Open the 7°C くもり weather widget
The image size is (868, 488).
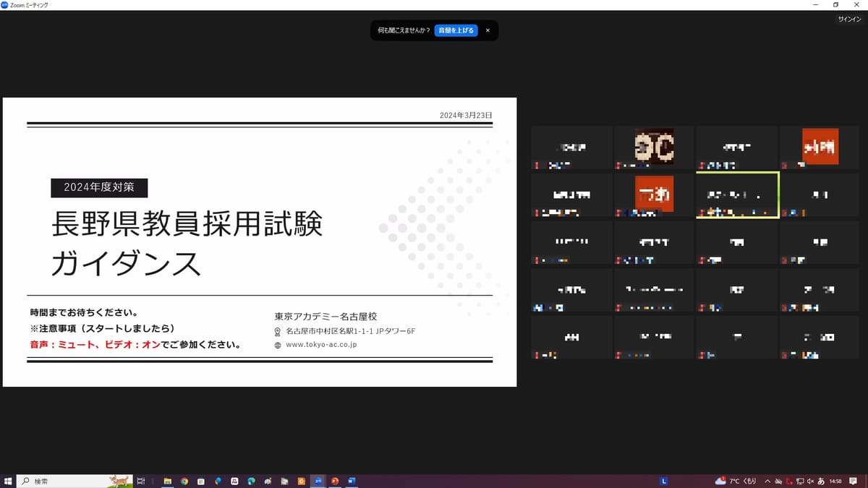pos(736,481)
